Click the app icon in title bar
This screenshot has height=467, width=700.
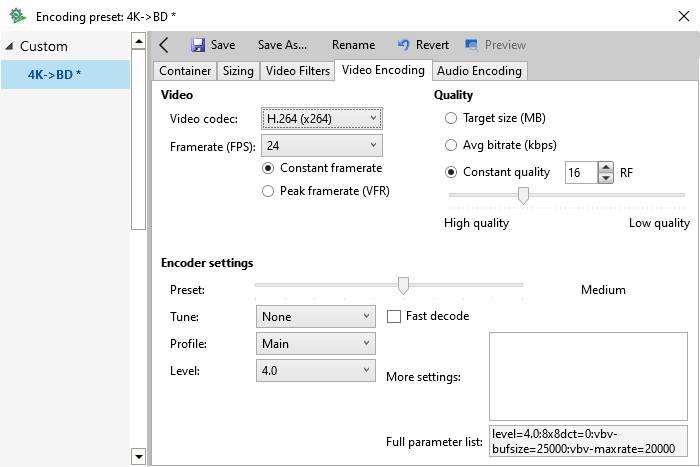coord(17,16)
